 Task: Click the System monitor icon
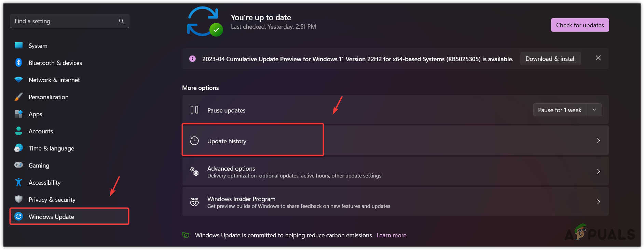(19, 45)
